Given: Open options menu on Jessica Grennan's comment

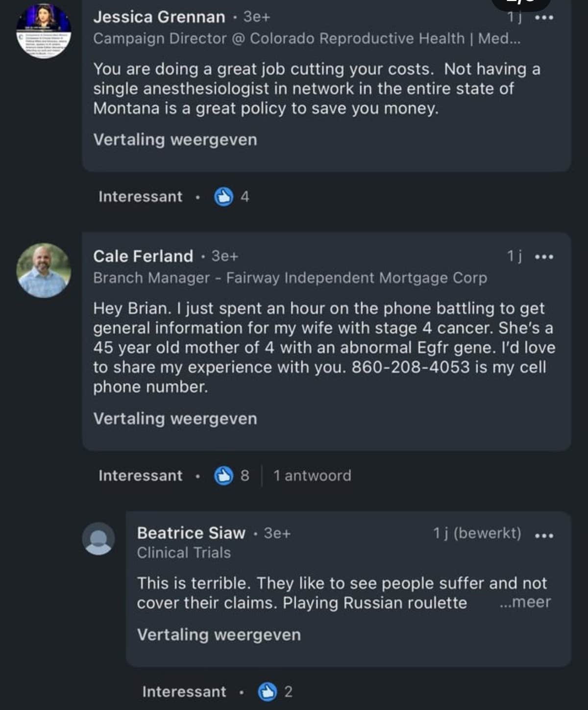Looking at the screenshot, I should [544, 18].
